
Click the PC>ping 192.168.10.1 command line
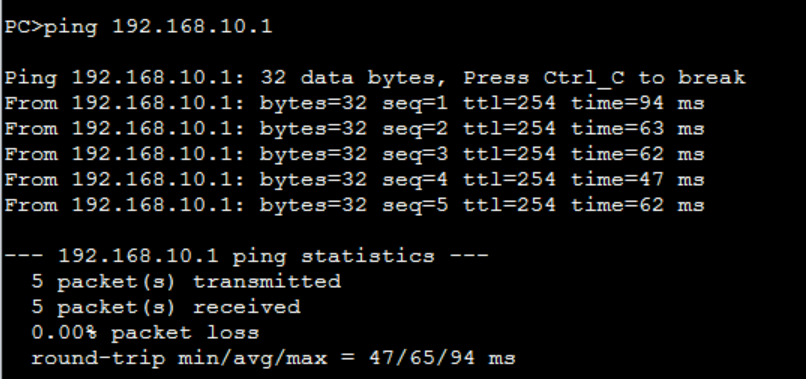138,27
